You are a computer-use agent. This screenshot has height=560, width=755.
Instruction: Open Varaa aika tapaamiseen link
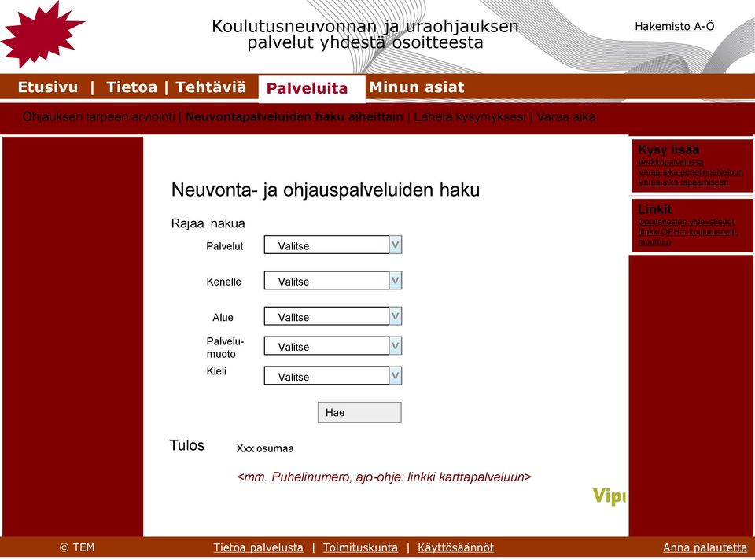(x=683, y=182)
